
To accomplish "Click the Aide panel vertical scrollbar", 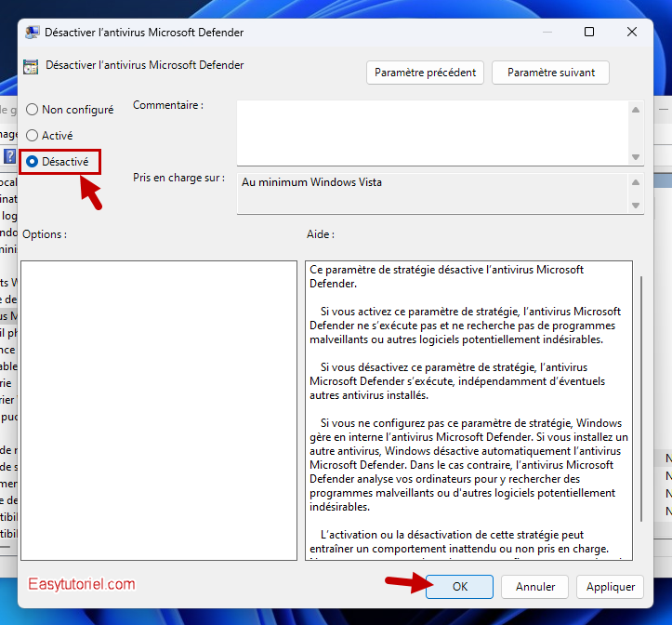I will coord(640,399).
